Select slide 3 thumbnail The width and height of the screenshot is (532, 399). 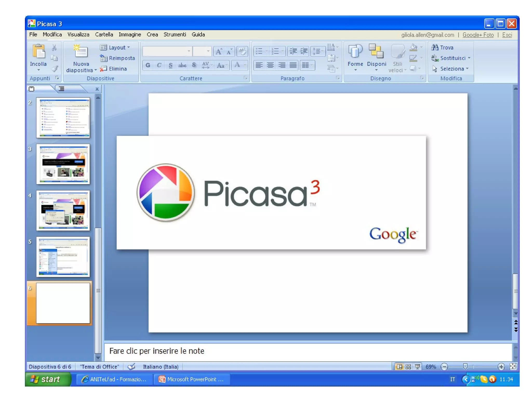pos(63,164)
